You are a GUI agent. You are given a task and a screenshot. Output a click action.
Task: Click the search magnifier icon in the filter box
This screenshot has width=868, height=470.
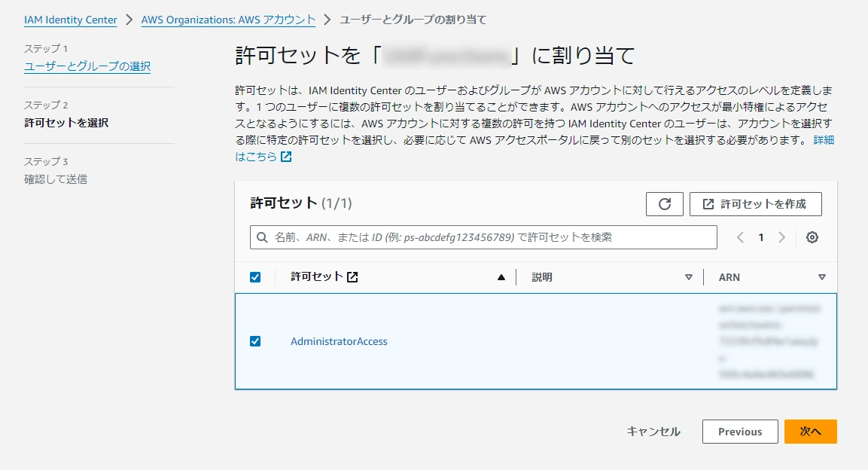point(263,237)
